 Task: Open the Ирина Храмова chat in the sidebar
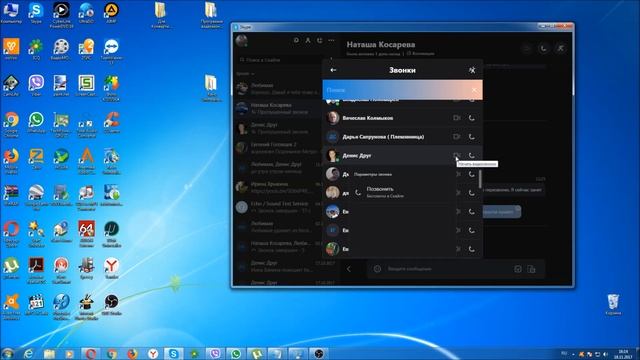click(x=278, y=187)
